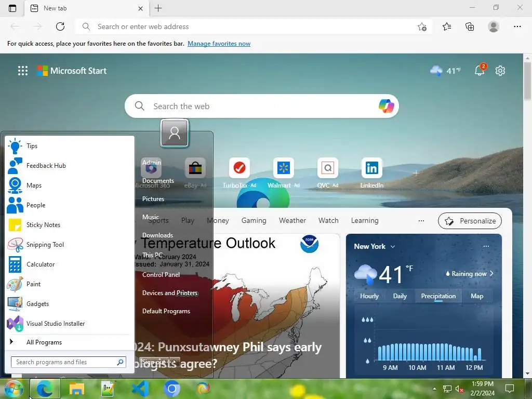The image size is (532, 399).
Task: Open Devices and Printers
Action: [x=170, y=293]
